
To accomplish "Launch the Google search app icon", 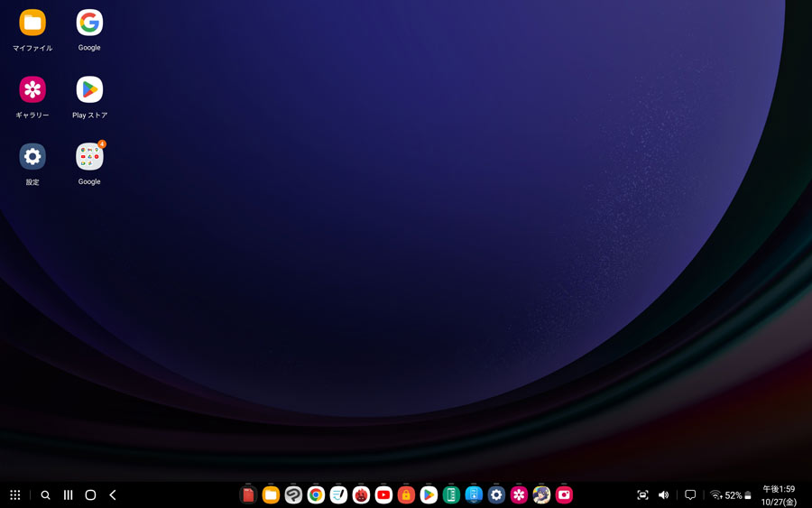I will click(x=89, y=23).
